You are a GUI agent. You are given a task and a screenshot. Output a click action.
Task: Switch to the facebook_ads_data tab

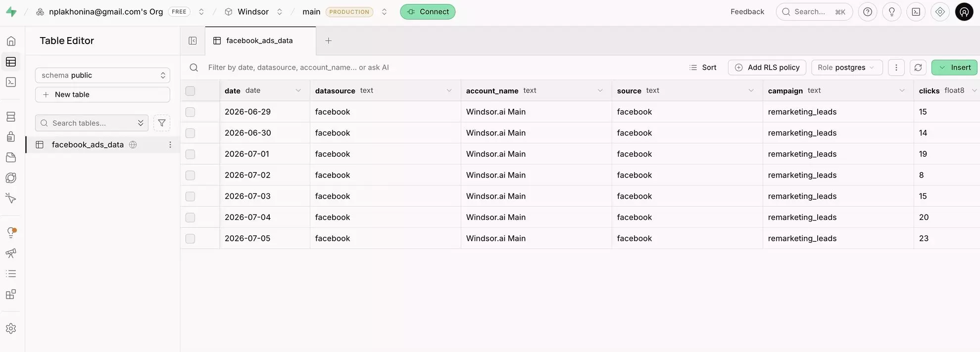click(260, 41)
